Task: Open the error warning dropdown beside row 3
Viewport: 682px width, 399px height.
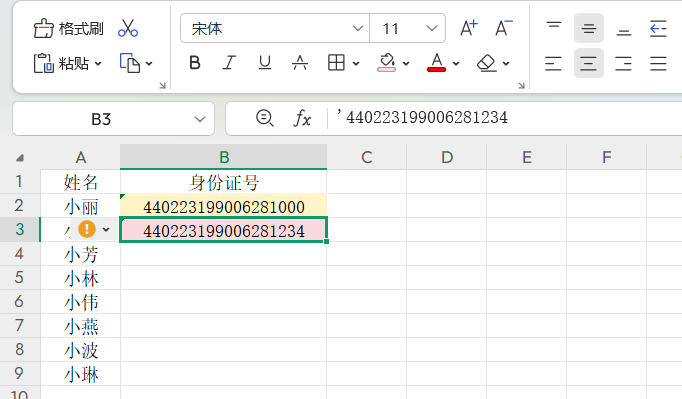Action: [106, 229]
